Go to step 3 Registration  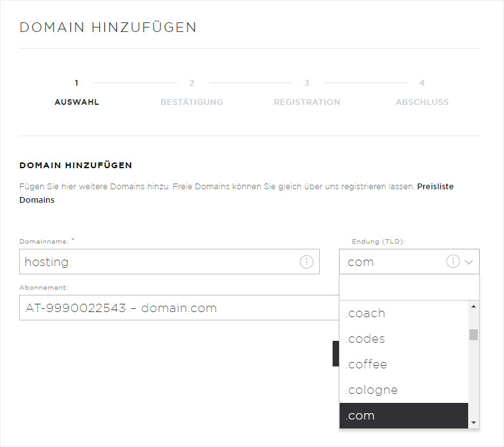306,93
